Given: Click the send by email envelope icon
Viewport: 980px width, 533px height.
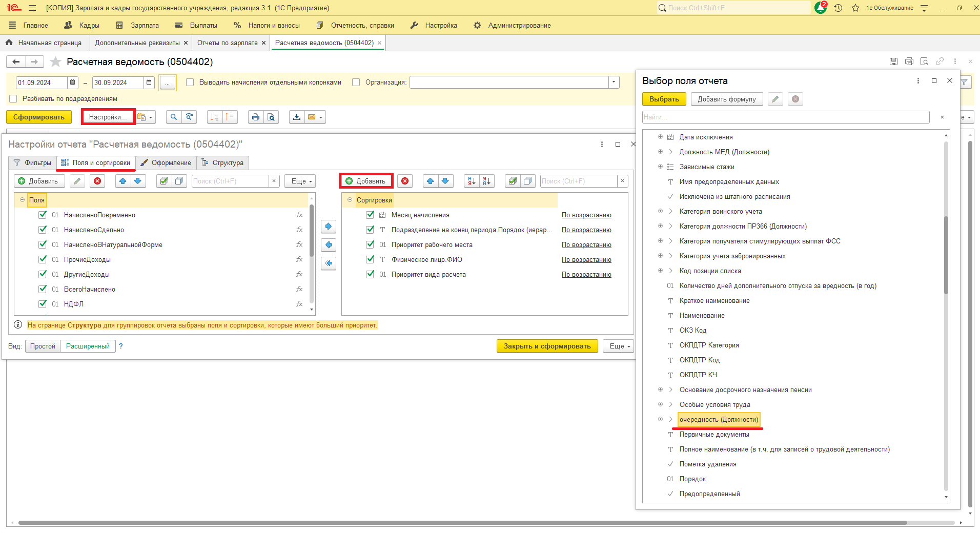Looking at the screenshot, I should (x=315, y=117).
